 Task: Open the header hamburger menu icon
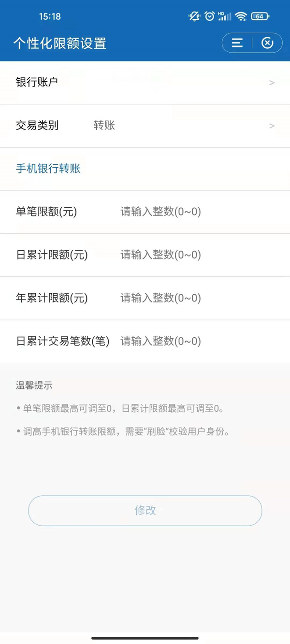(237, 43)
